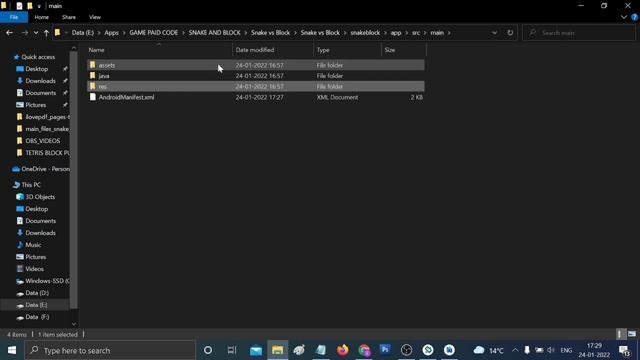Screen dimensions: 640x360
Task: Click the Search main input box
Action: (579, 33)
